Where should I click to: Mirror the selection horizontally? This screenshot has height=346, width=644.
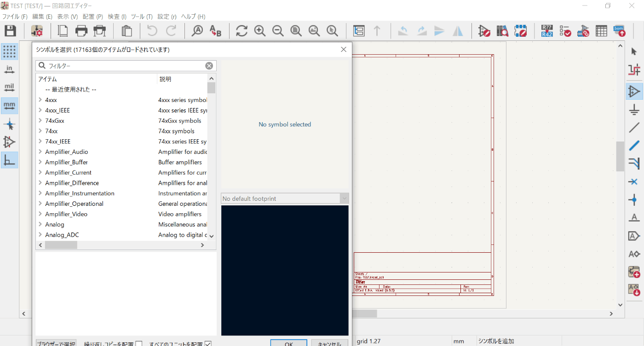[x=458, y=31]
